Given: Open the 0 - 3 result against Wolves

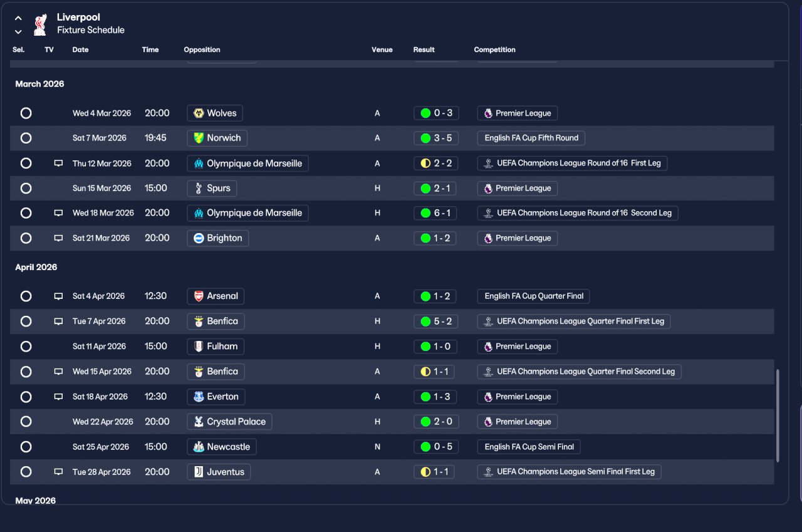Looking at the screenshot, I should coord(436,113).
